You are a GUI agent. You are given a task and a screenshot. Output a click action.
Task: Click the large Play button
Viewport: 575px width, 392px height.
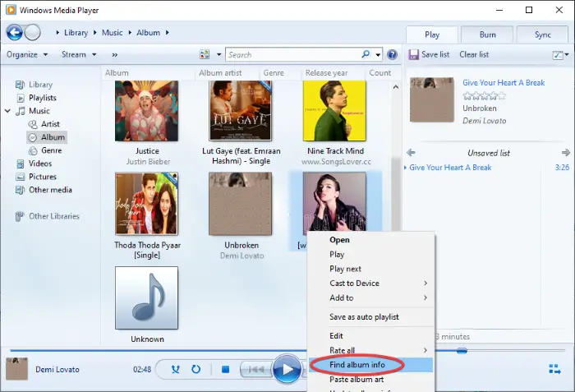click(287, 369)
